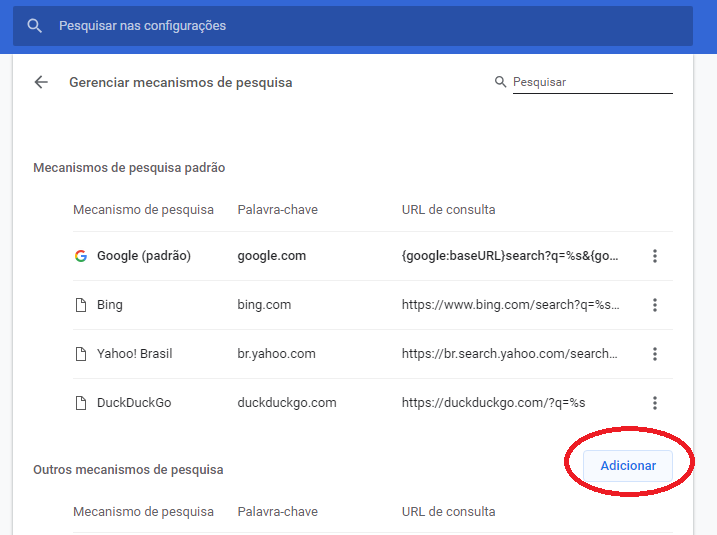Click the magnifier icon next to Pesquisar field

(x=500, y=82)
